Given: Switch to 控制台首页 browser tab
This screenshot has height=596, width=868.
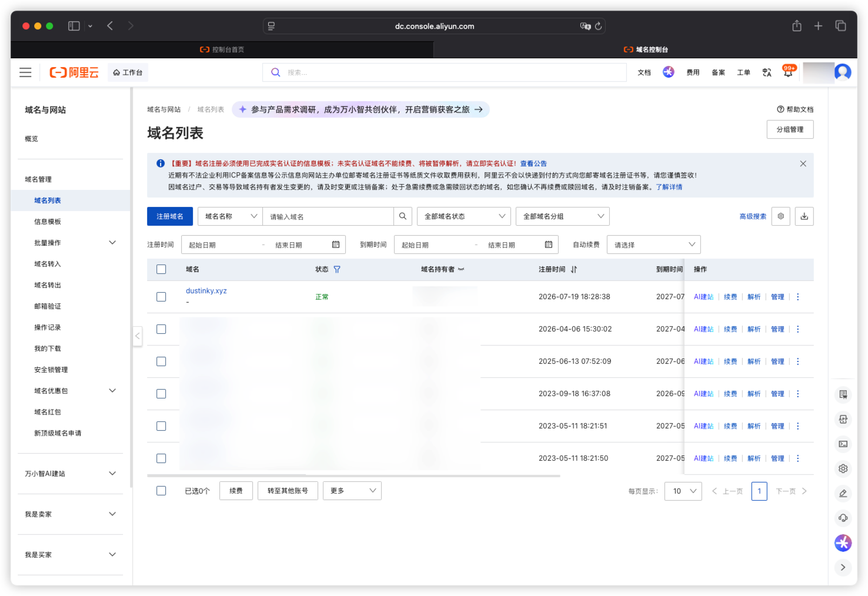Looking at the screenshot, I should [222, 49].
